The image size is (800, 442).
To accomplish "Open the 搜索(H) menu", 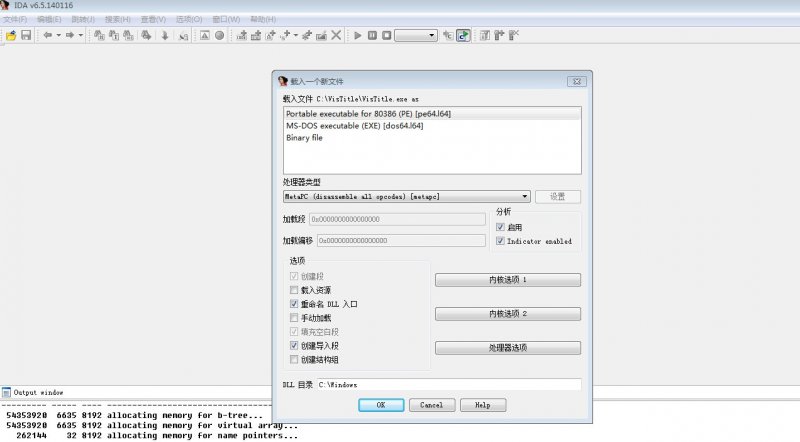I will click(x=118, y=19).
